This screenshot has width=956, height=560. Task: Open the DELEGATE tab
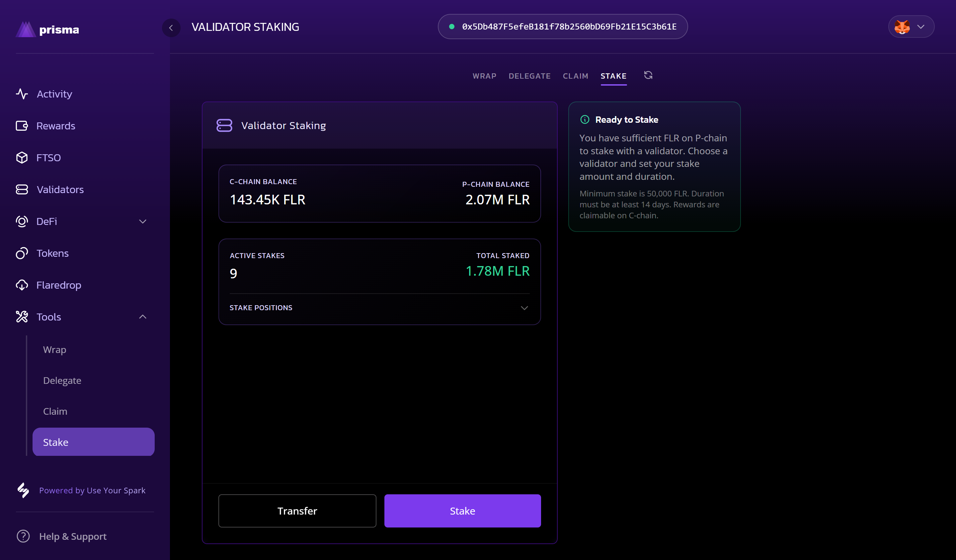click(x=529, y=76)
